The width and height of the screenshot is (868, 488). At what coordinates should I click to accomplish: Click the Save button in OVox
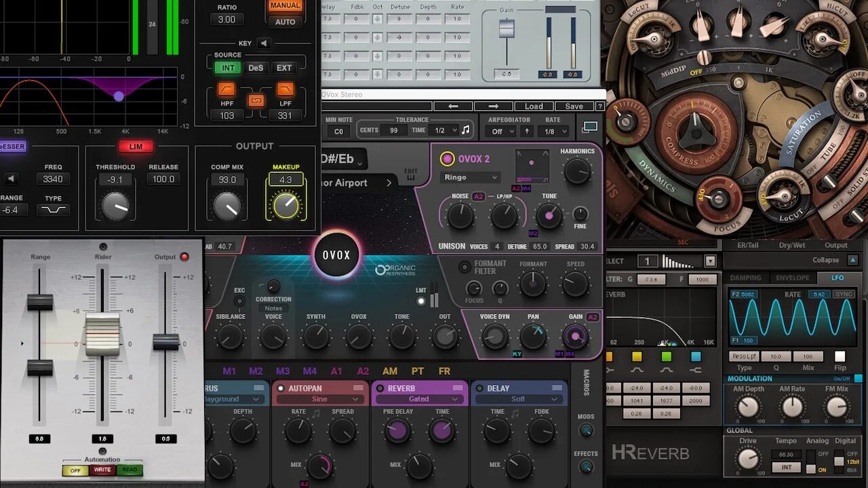pos(574,106)
